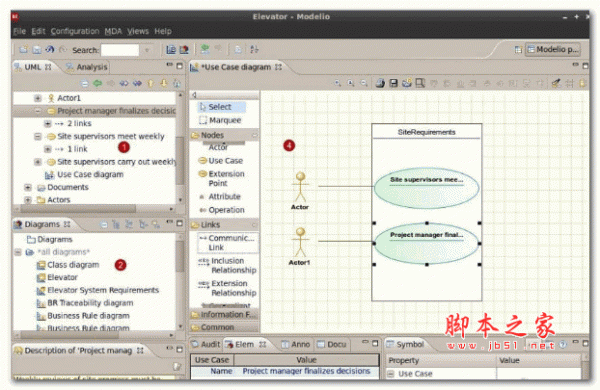Click the Collapse All icon in UML explorer
This screenshot has width=600, height=390.
tap(85, 83)
